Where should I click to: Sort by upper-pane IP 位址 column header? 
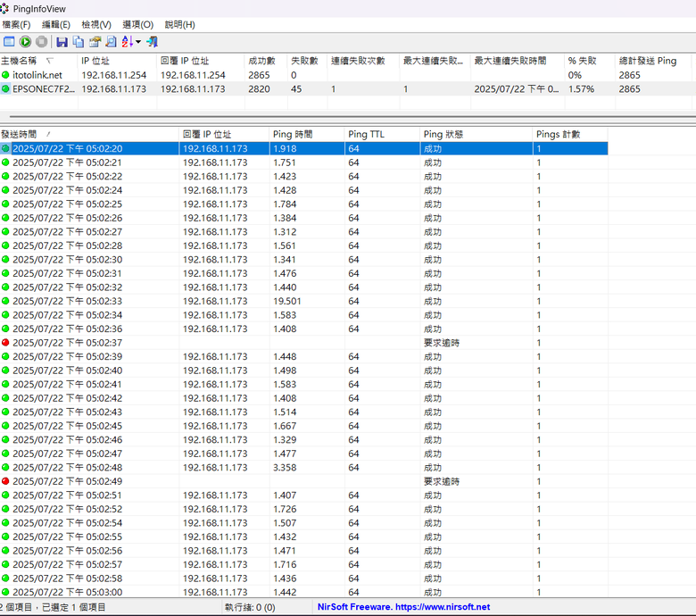tap(117, 61)
